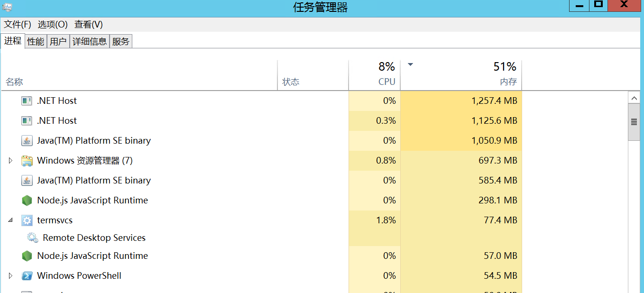Image resolution: width=644 pixels, height=293 pixels.
Task: Switch to the 性能 tab
Action: pos(36,42)
